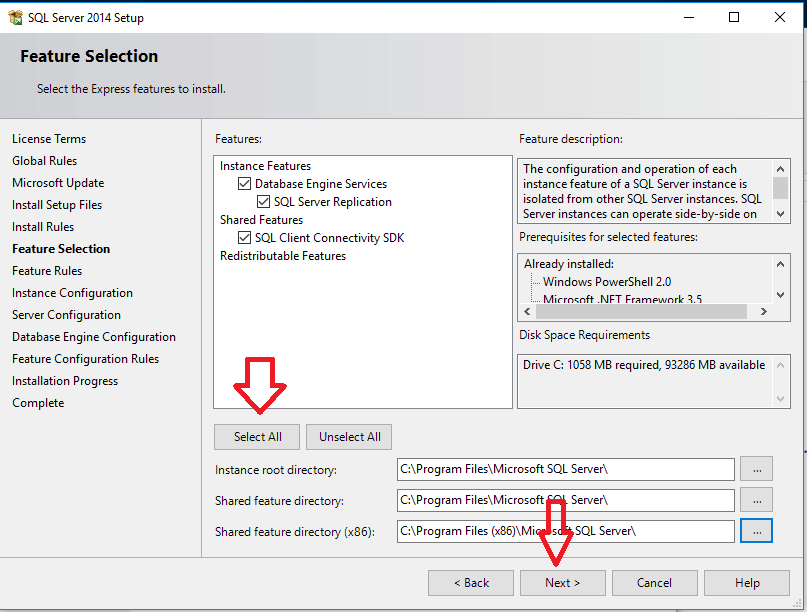Go to the Next setup page
The width and height of the screenshot is (807, 612).
click(x=563, y=583)
